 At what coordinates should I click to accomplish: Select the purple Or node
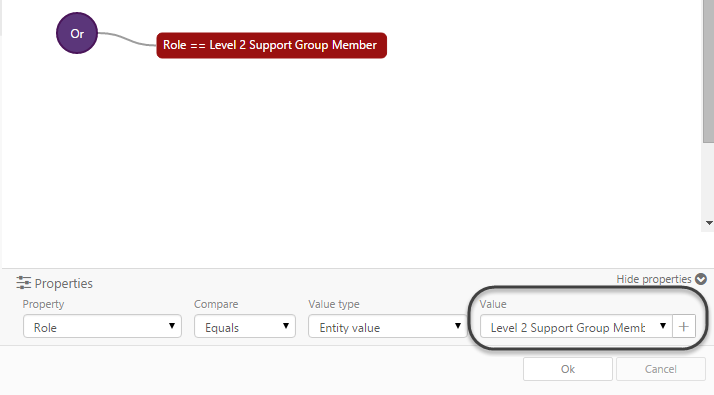pyautogui.click(x=77, y=33)
